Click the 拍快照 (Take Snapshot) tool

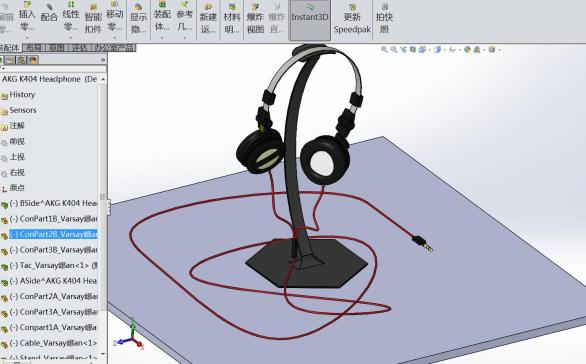click(x=384, y=19)
